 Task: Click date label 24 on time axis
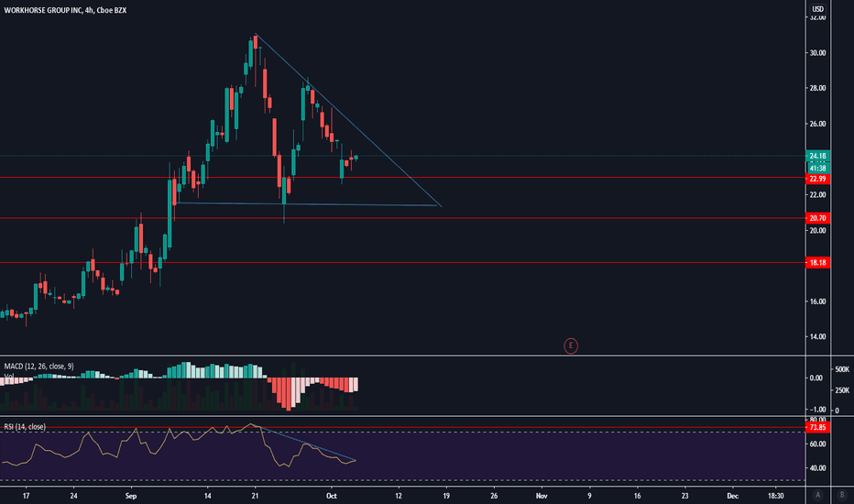tap(73, 496)
